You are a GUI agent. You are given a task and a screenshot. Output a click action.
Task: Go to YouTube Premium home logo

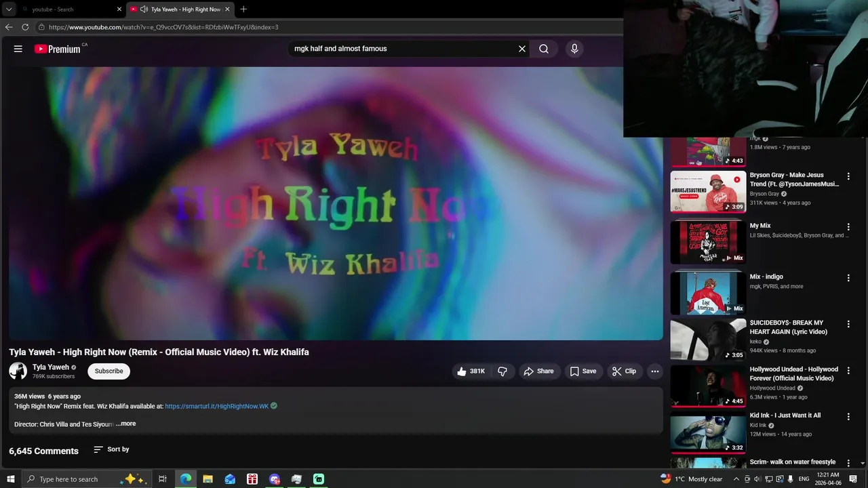point(58,49)
